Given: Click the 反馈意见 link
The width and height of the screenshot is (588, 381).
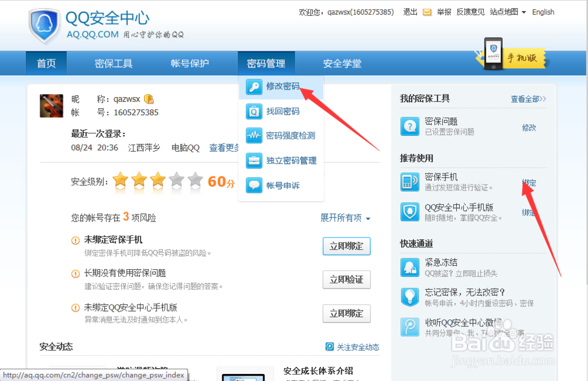Looking at the screenshot, I should (x=470, y=12).
